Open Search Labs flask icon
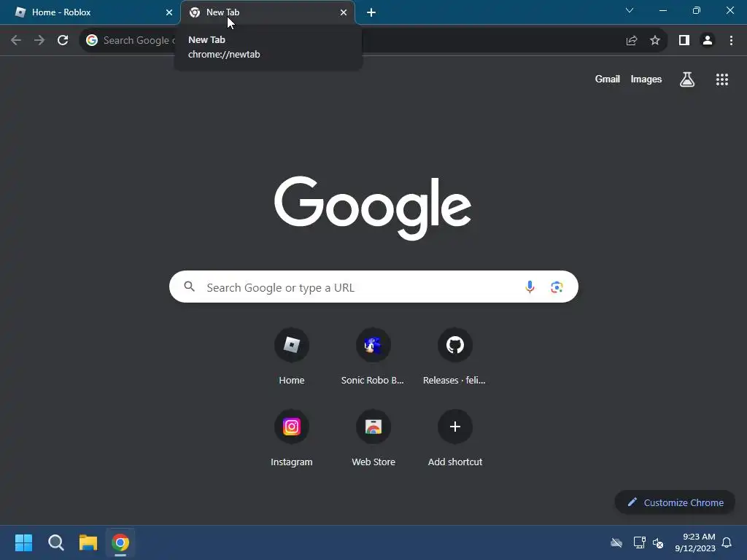Screen dimensions: 747x560 pos(687,79)
